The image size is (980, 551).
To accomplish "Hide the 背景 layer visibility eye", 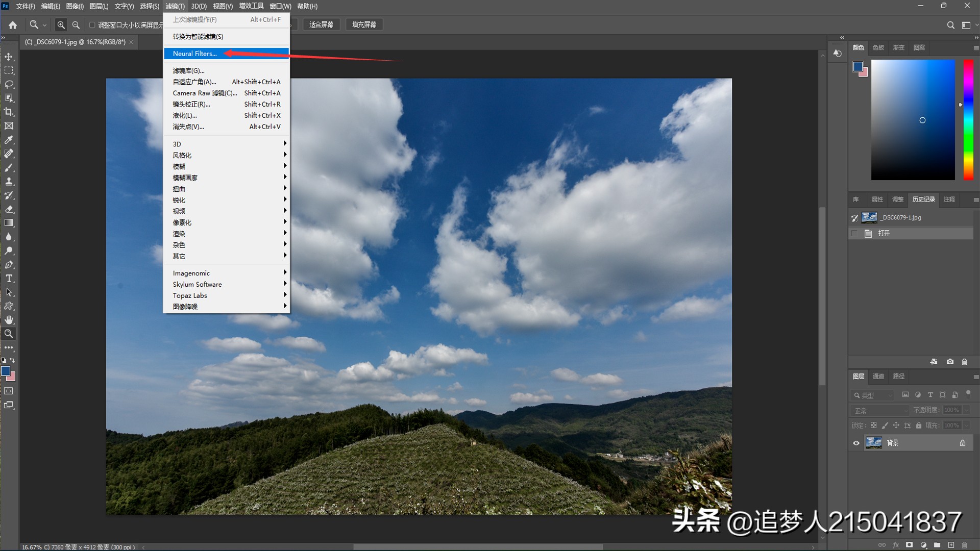I will 856,443.
